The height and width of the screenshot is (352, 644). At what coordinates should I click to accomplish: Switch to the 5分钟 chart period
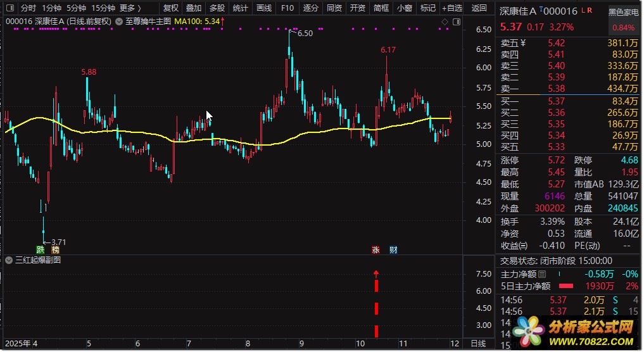[75, 8]
